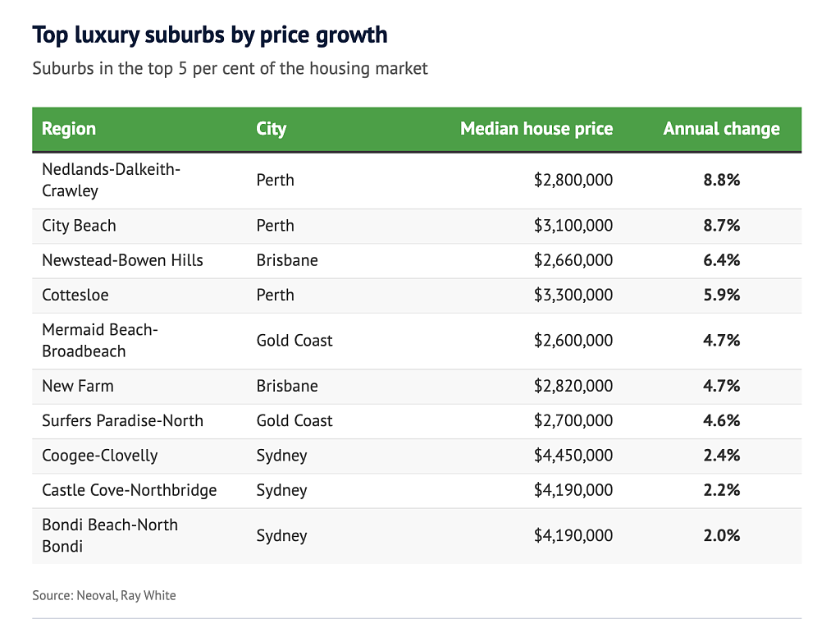The height and width of the screenshot is (619, 840).
Task: Select Mermaid Beach-Broadbeach region cell
Action: pyautogui.click(x=99, y=341)
